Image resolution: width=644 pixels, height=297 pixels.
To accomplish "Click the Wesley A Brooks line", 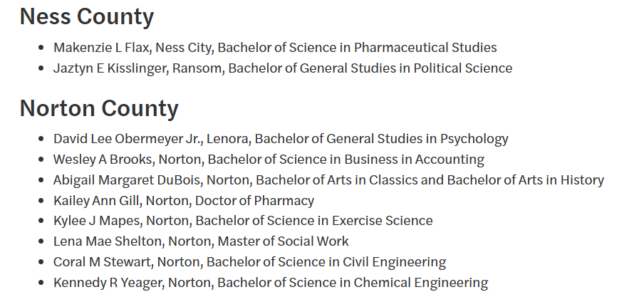I will click(269, 160).
